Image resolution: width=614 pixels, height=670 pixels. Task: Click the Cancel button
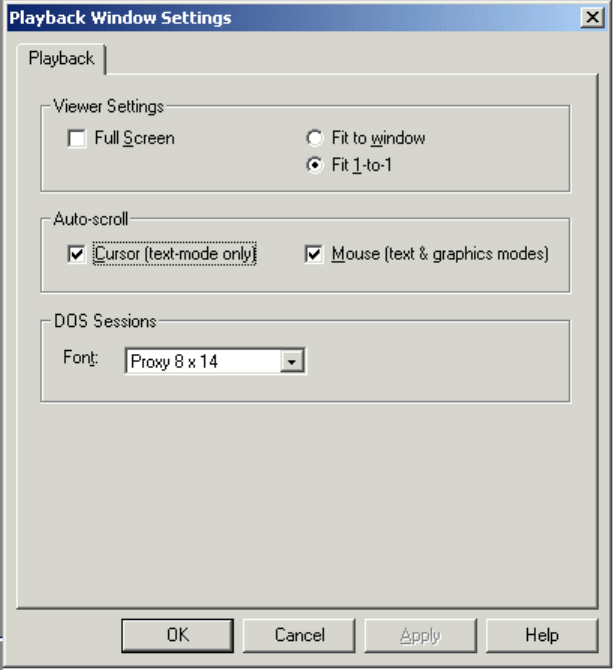coord(300,635)
